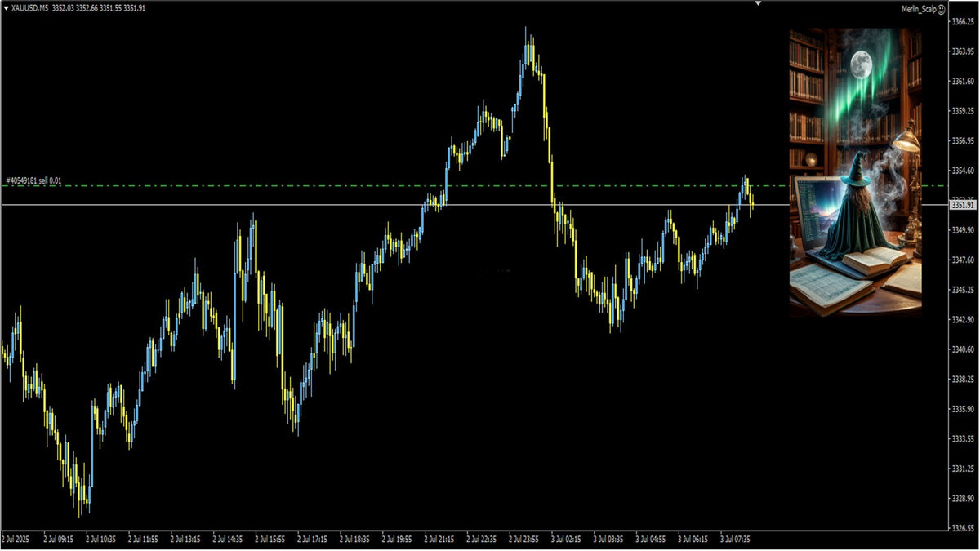Click the 3 Jul 07:35 time label
Viewport: 980px width, 551px height.
[x=734, y=540]
